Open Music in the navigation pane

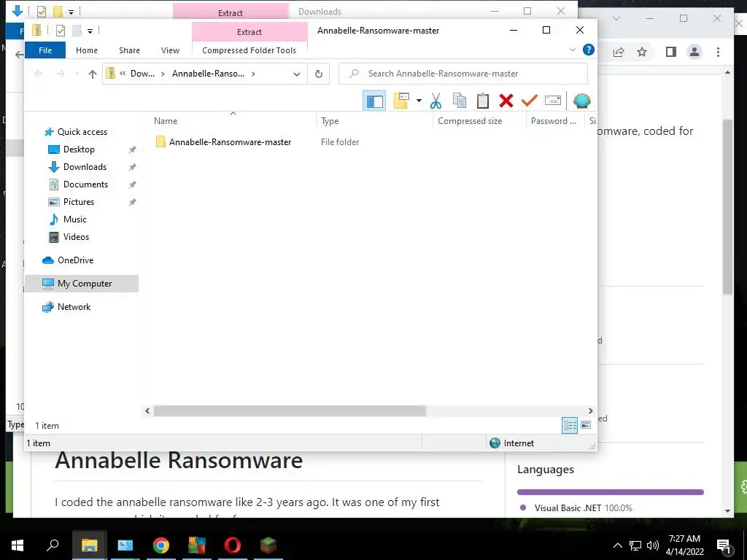(75, 219)
